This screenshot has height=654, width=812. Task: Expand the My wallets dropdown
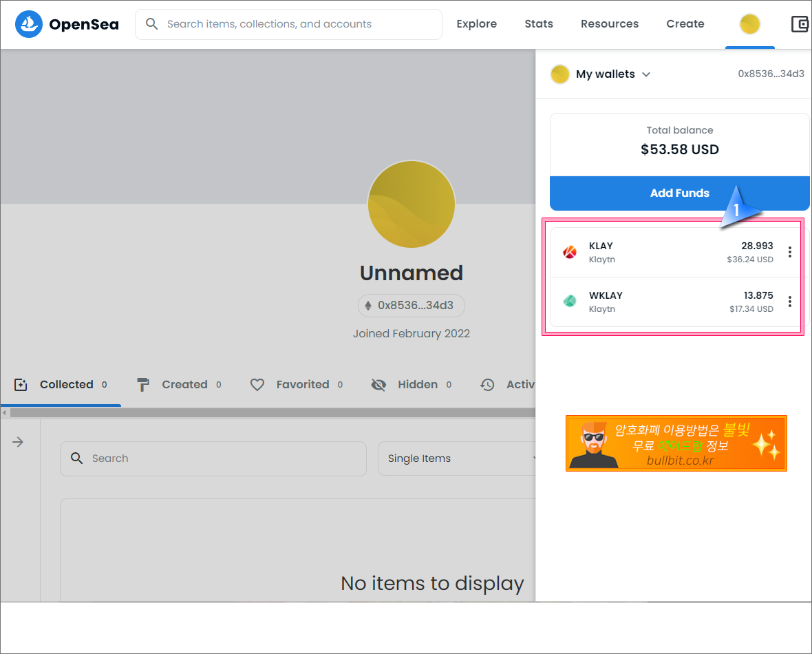point(646,74)
